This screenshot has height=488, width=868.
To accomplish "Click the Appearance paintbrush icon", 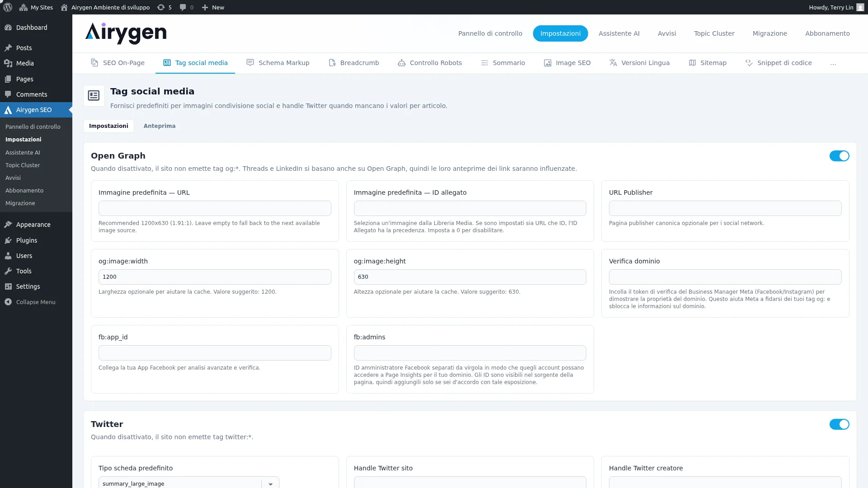I will pyautogui.click(x=8, y=225).
